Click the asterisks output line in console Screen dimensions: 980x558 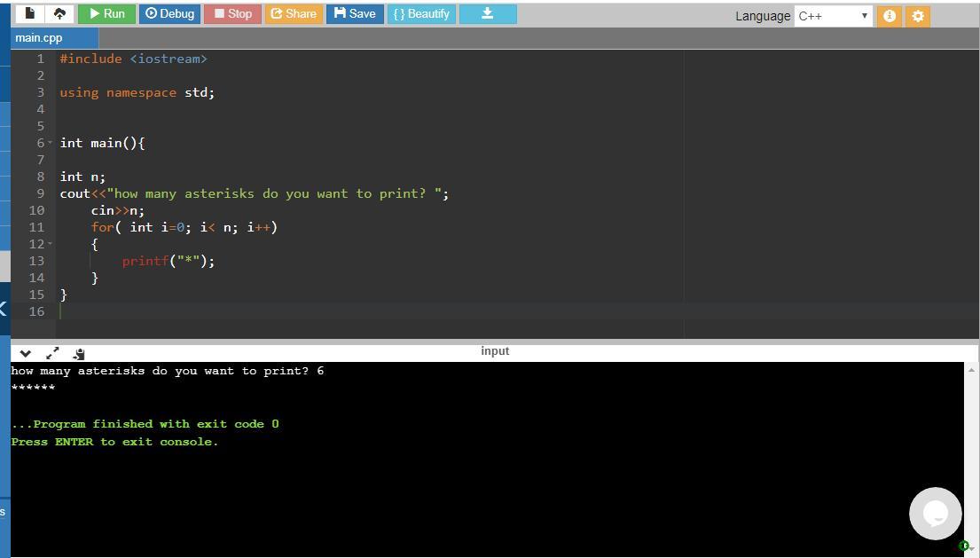[33, 388]
